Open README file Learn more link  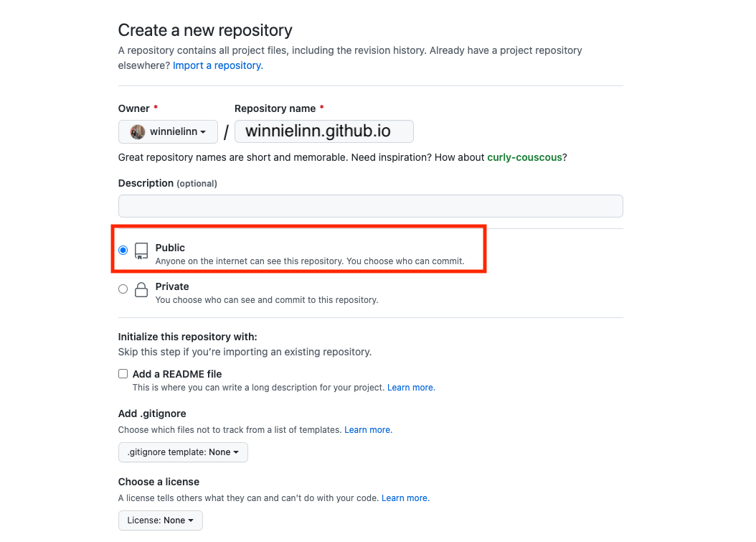(411, 388)
